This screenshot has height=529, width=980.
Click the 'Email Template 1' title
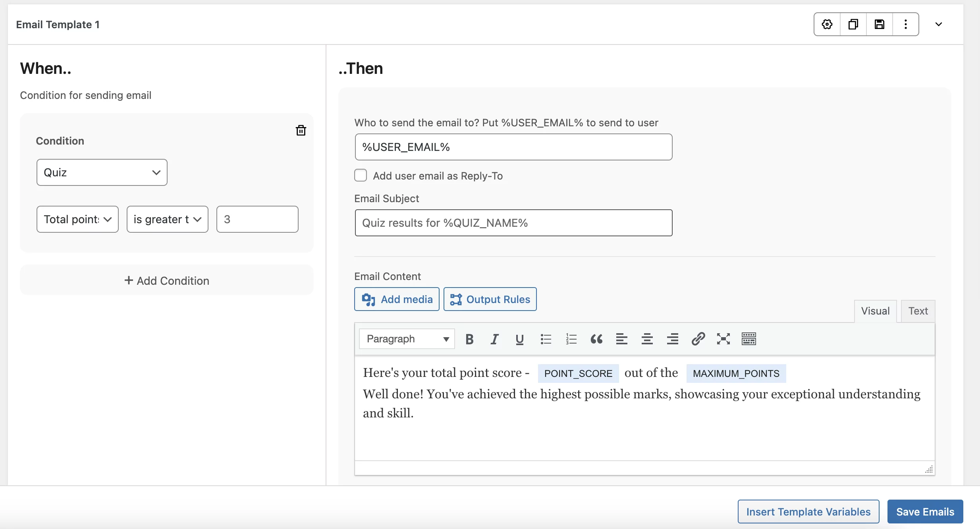click(x=58, y=25)
